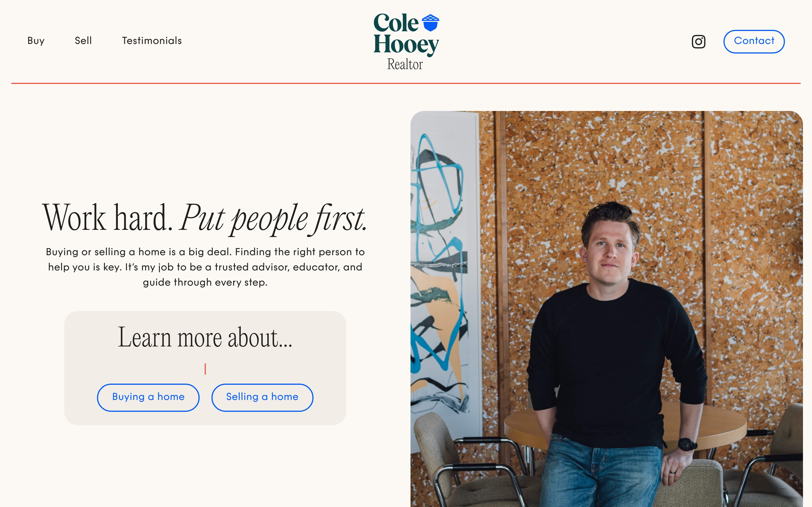
Task: Click the "Learn more about..." heading
Action: click(205, 337)
